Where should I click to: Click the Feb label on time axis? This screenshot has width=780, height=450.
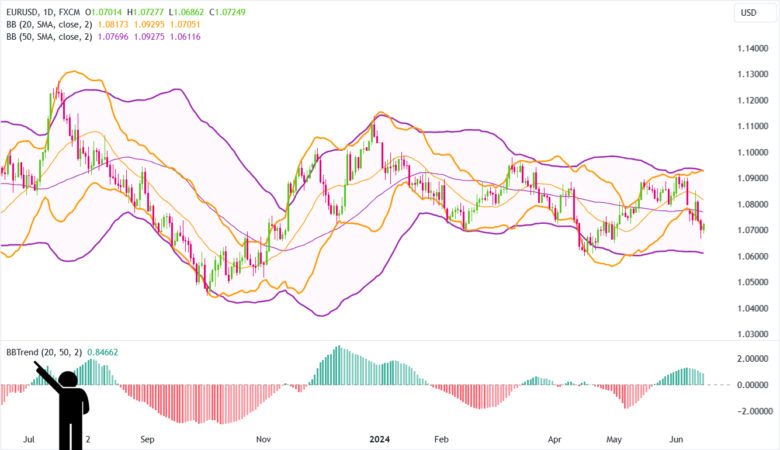[x=438, y=438]
